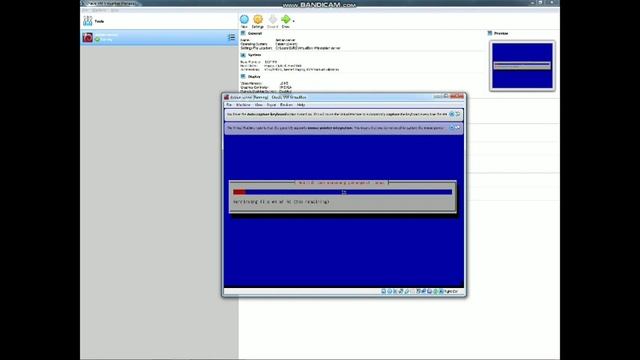Click the mouse integration status icon
The image size is (640, 360).
(435, 291)
